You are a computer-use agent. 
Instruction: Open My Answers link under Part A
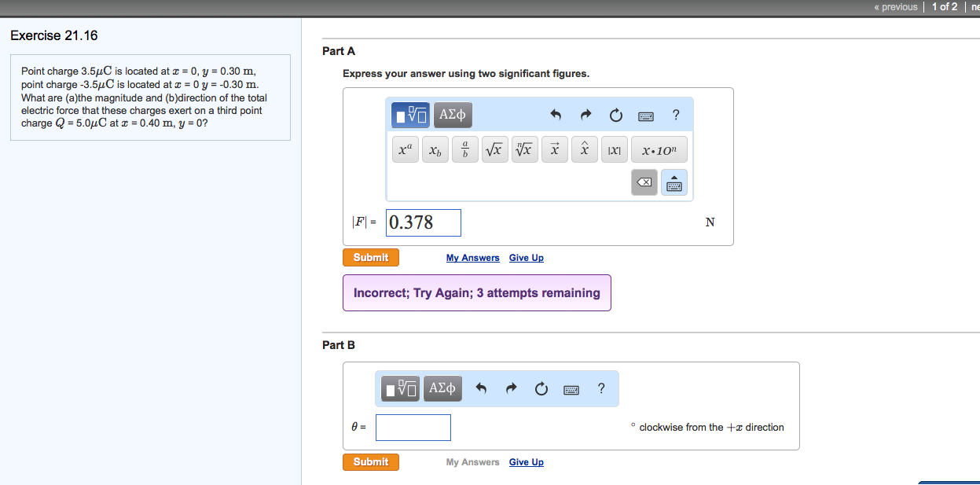472,258
